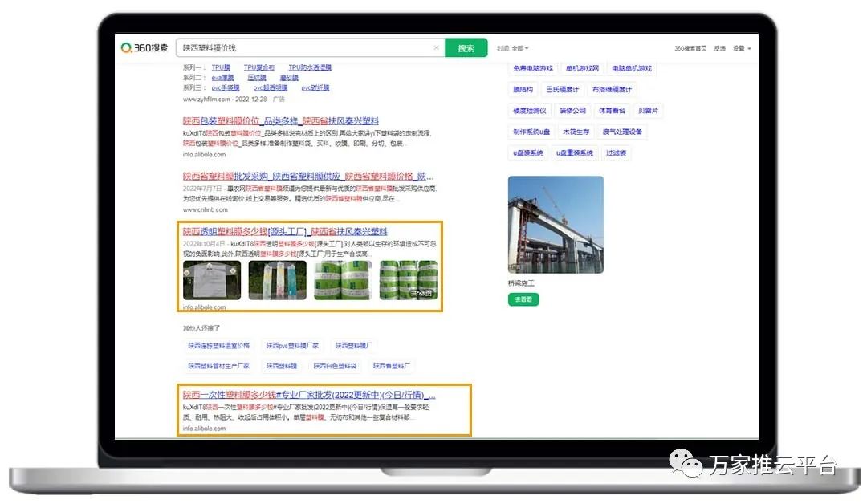Open result 陕西一次性塑料膜多少钱 title

pyautogui.click(x=309, y=395)
